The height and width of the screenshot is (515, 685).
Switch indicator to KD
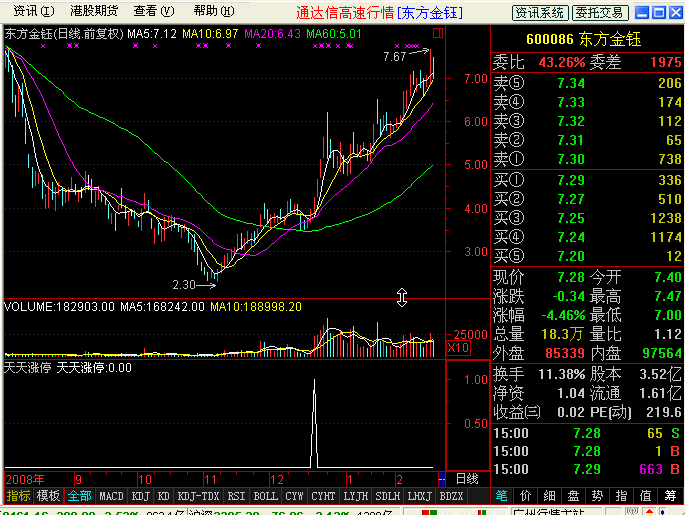[163, 496]
